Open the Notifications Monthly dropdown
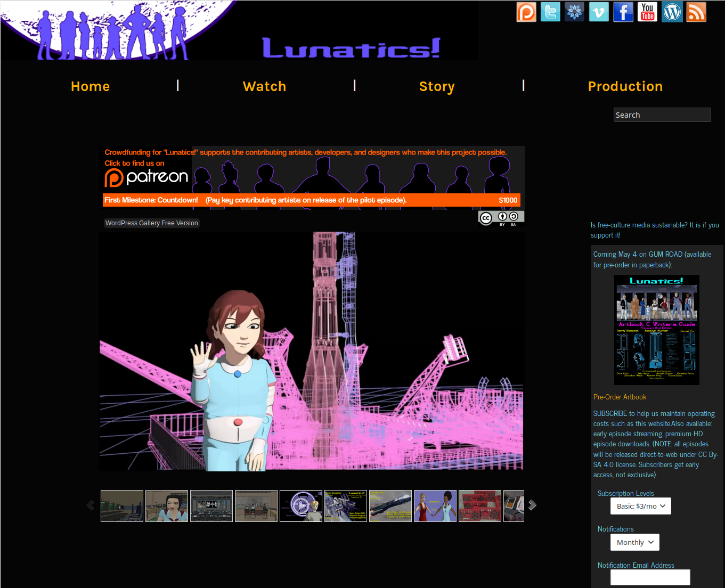The height and width of the screenshot is (588, 725). 634,542
